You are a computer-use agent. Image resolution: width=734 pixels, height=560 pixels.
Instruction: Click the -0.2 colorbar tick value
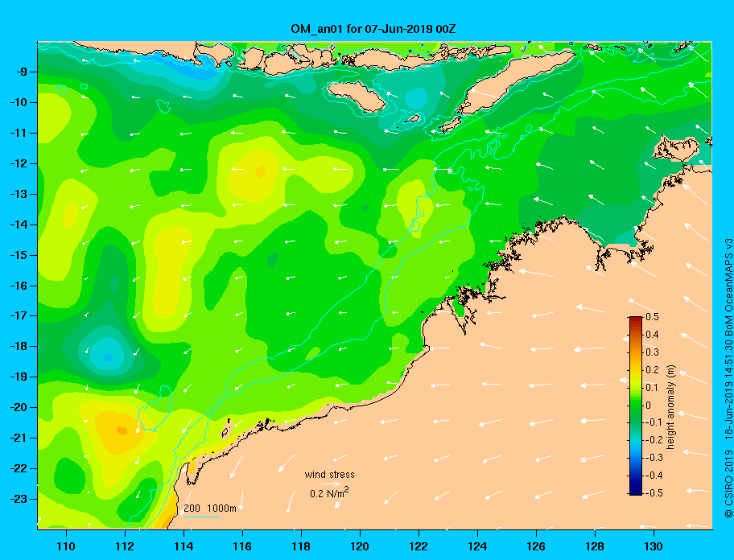point(654,440)
